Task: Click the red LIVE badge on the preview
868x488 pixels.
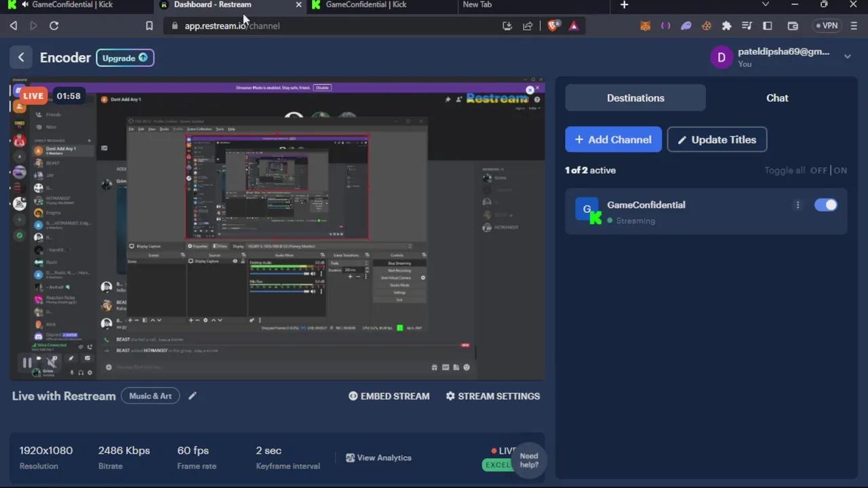Action: tap(33, 96)
